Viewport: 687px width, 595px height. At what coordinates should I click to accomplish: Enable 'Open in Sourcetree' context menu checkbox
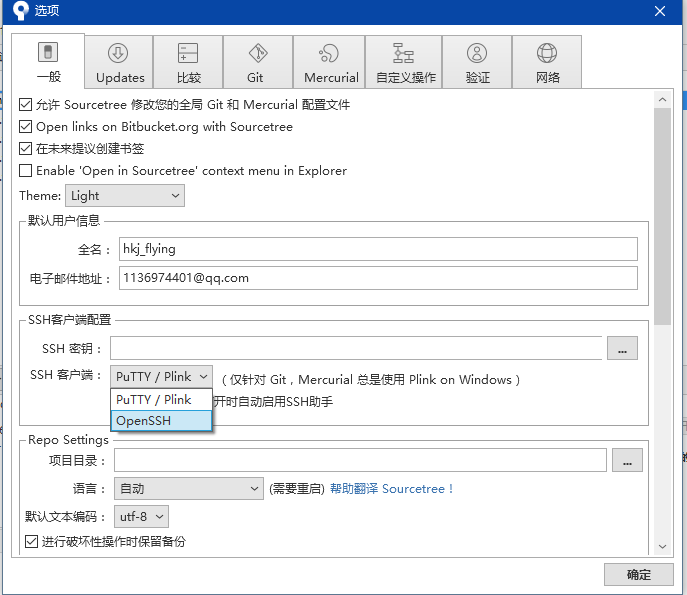[x=25, y=170]
